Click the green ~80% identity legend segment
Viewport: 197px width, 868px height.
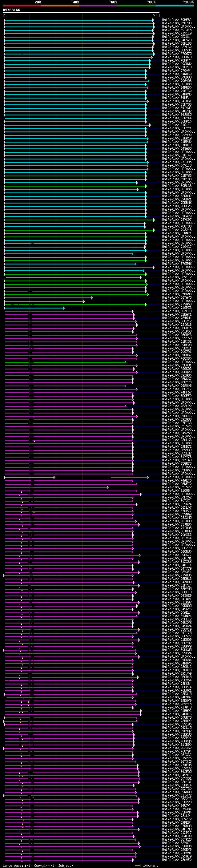pos(137,6)
